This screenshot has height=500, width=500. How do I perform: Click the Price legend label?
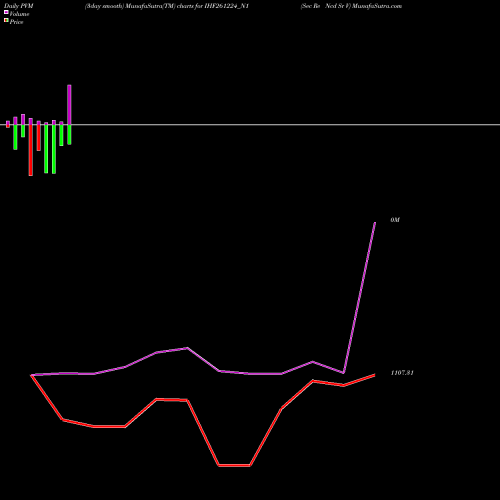[x=16, y=22]
